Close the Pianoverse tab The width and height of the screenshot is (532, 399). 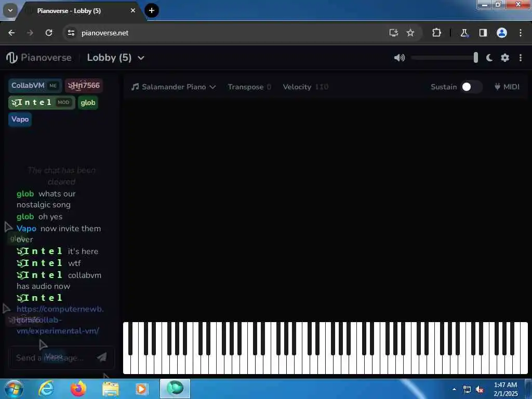click(133, 10)
